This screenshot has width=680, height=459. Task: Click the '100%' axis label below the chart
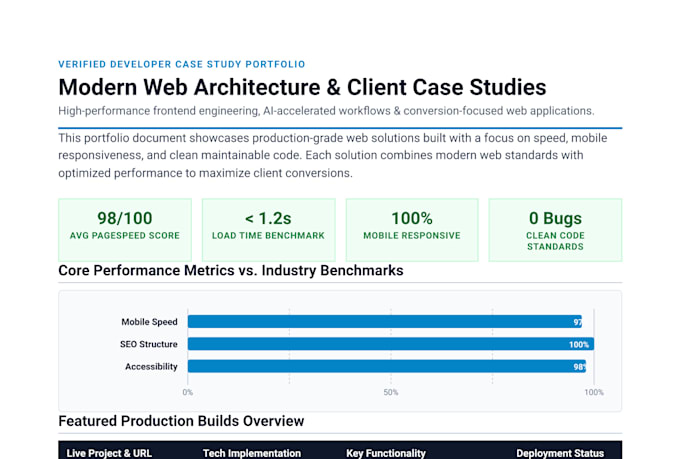click(x=594, y=392)
